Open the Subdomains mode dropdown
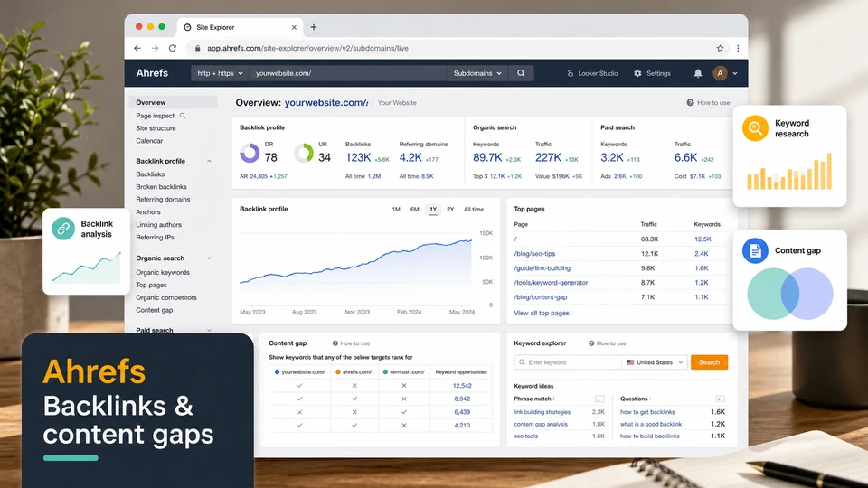The width and height of the screenshot is (868, 488). 477,73
